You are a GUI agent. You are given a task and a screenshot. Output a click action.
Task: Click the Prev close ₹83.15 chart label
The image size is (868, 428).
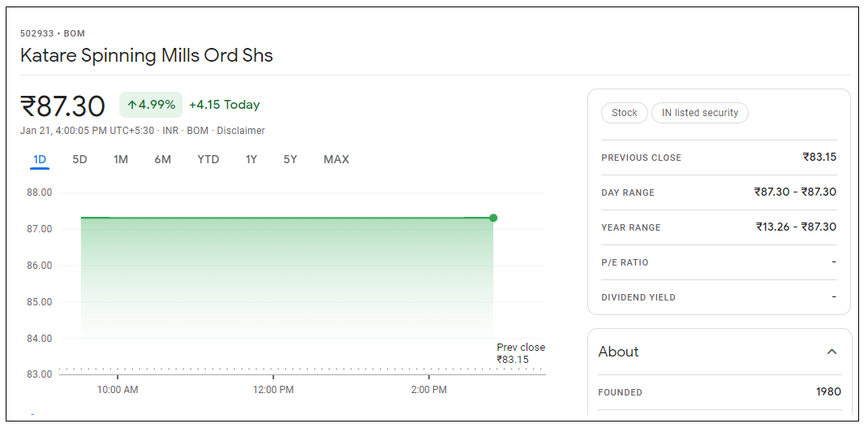[520, 353]
